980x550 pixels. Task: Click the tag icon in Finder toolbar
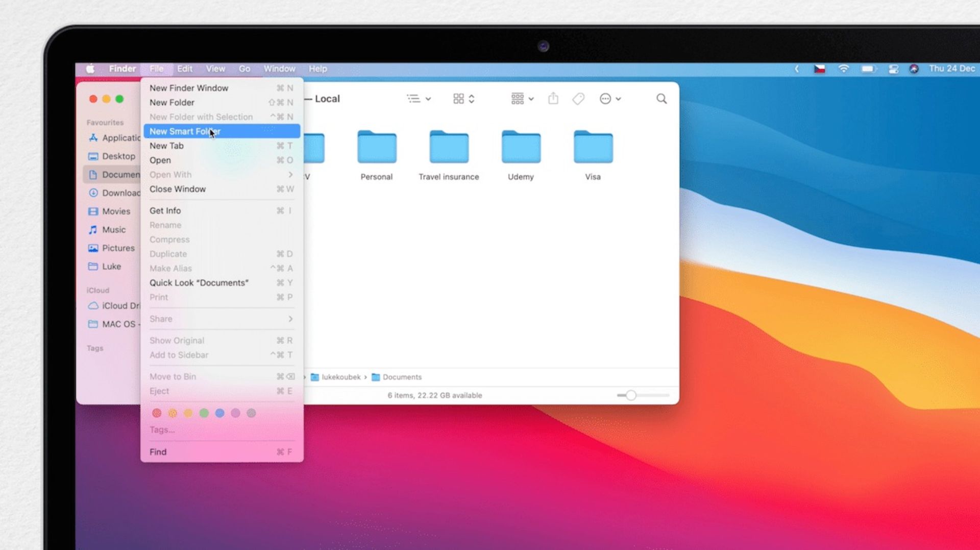(578, 99)
